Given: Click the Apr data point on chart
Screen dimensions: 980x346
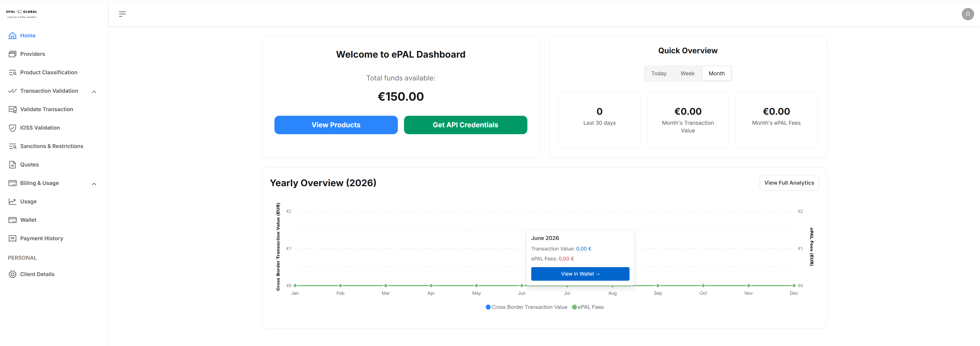Looking at the screenshot, I should coord(431,286).
